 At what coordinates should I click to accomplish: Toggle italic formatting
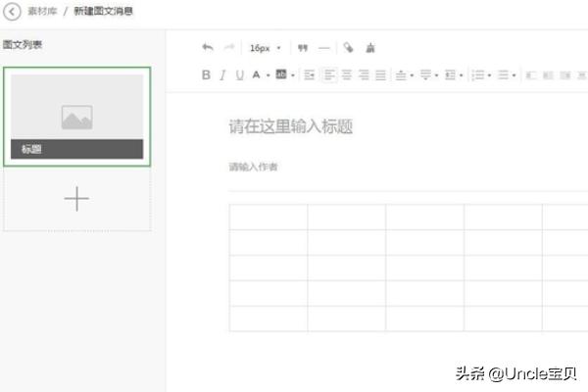pos(222,75)
